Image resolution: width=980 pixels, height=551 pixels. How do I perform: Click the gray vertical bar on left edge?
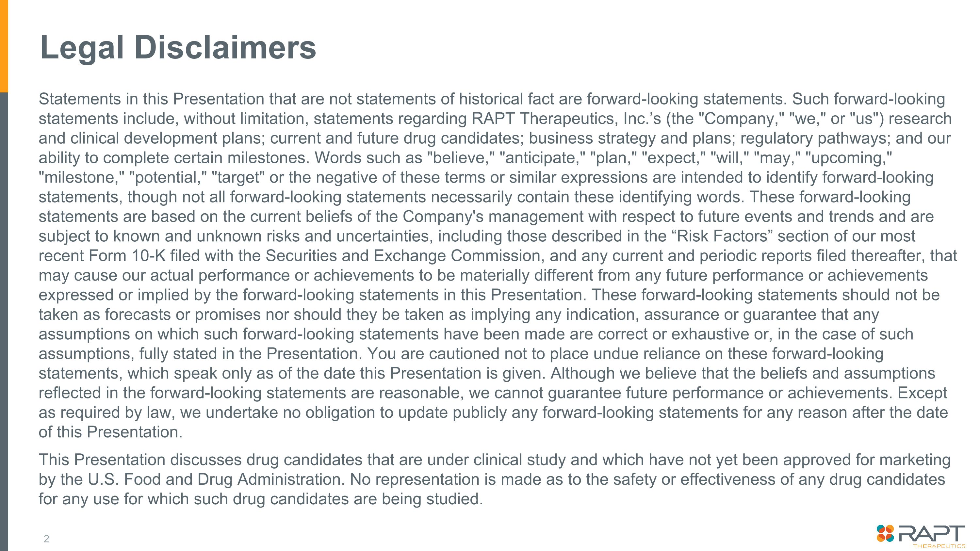(x=4, y=319)
